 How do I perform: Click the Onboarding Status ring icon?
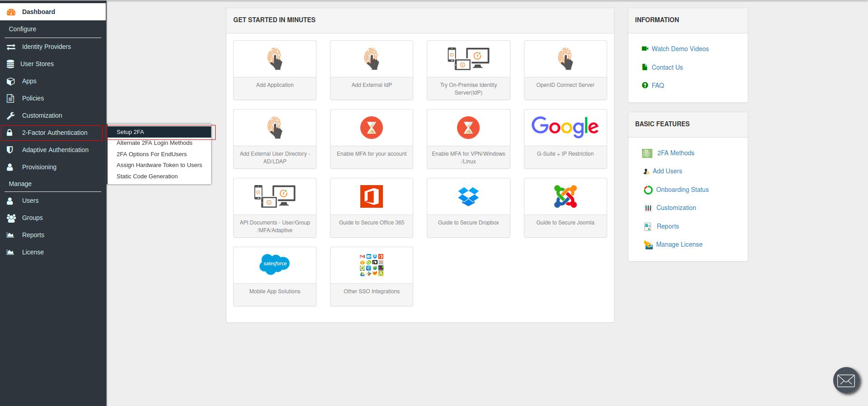point(648,190)
